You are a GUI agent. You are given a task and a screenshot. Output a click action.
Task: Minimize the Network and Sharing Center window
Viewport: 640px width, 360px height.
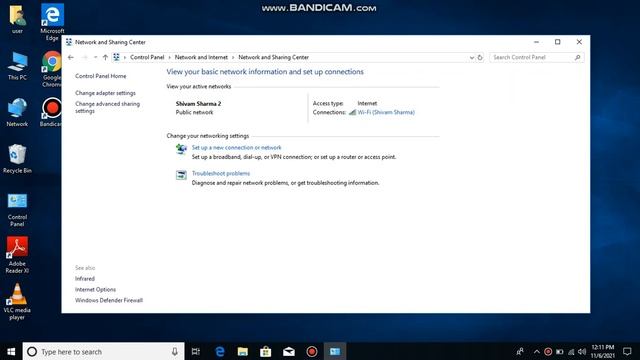pyautogui.click(x=536, y=42)
